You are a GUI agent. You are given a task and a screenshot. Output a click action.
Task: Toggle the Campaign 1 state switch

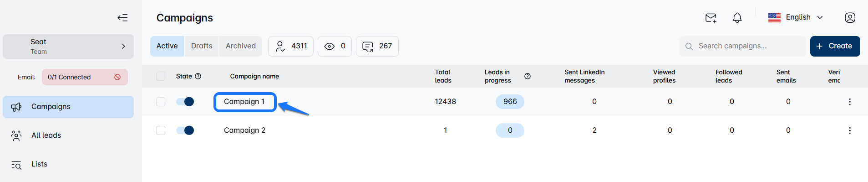click(x=185, y=102)
